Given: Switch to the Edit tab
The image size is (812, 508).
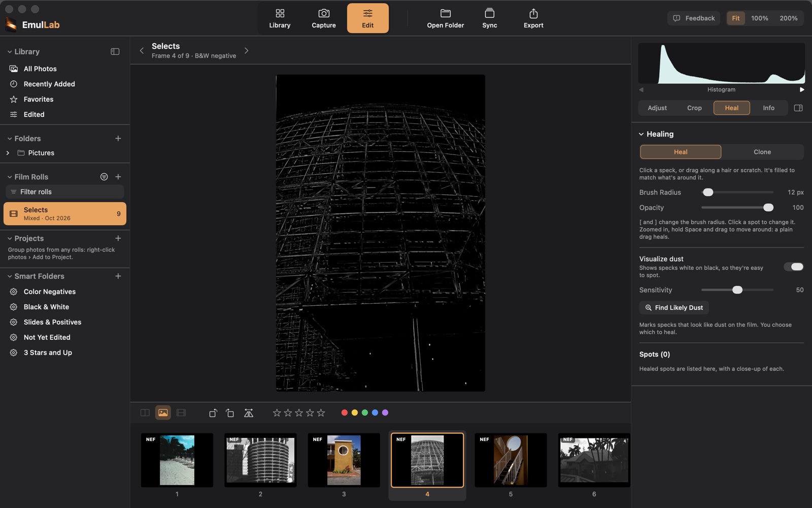Looking at the screenshot, I should tap(368, 18).
